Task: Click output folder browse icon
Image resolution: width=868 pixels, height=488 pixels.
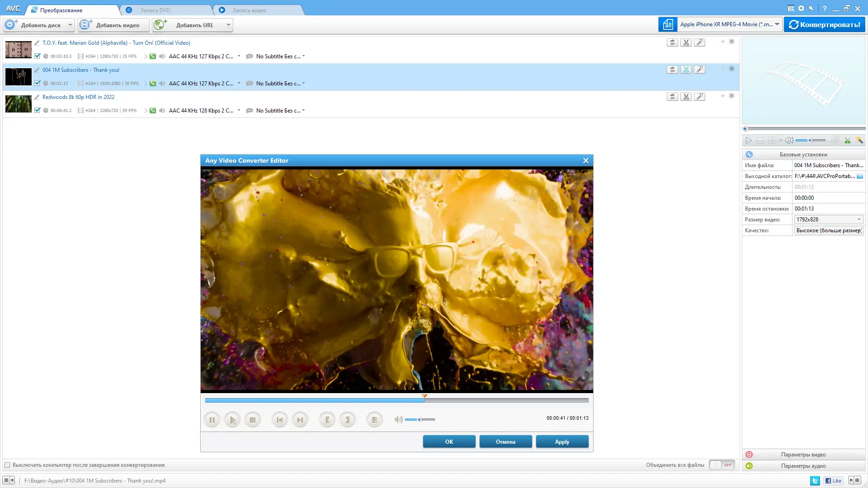Action: [860, 176]
